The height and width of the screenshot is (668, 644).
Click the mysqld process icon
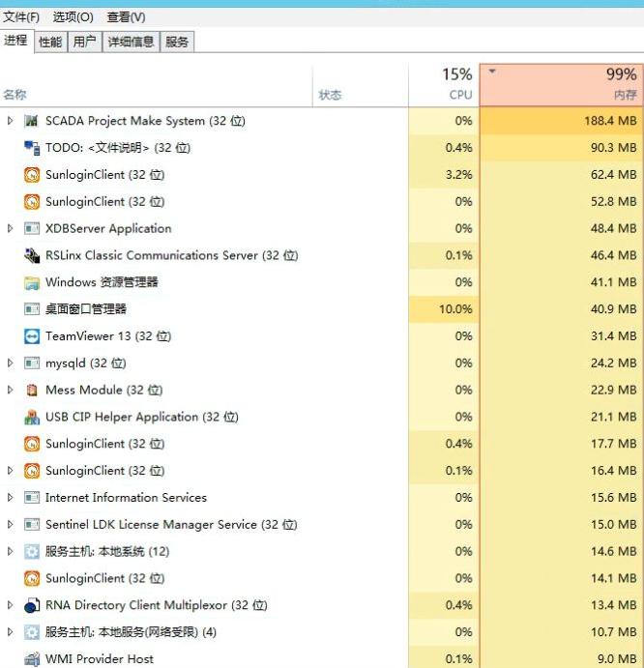click(32, 363)
